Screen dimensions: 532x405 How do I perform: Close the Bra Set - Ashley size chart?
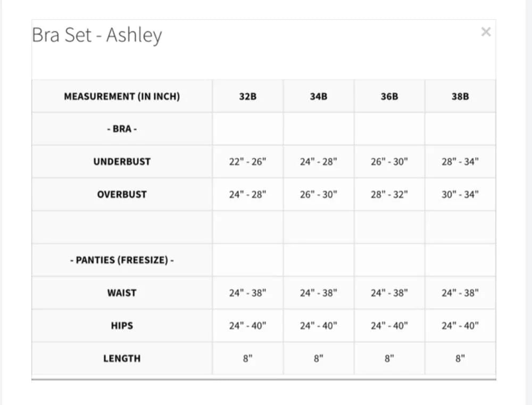coord(485,31)
